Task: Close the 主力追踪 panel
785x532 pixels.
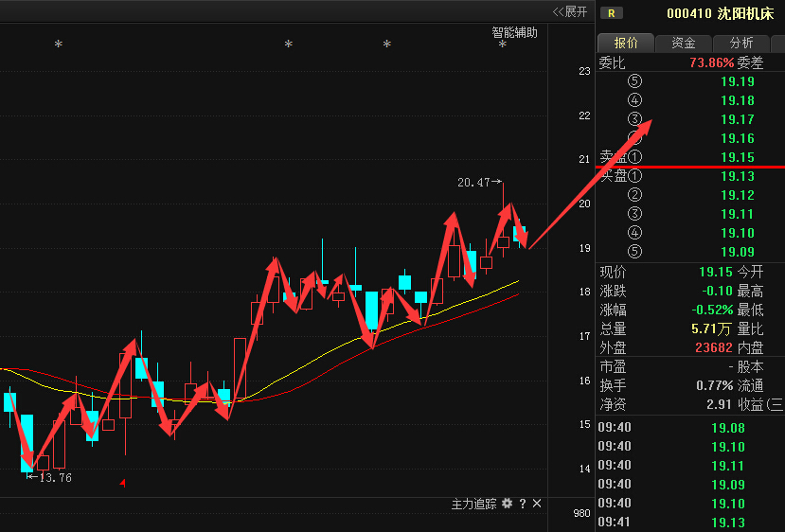Action: [537, 504]
